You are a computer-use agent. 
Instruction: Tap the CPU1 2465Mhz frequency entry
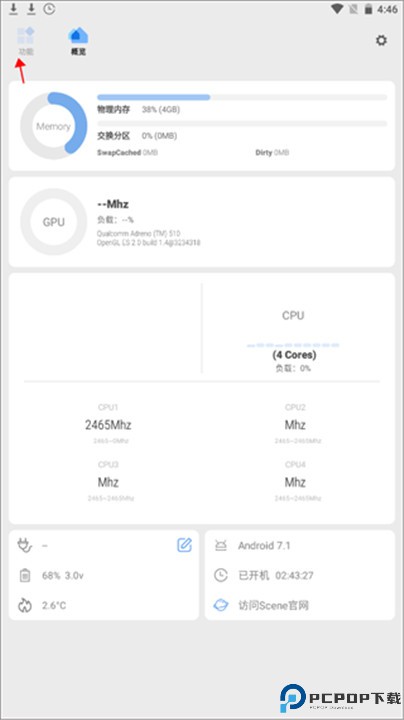coord(108,424)
